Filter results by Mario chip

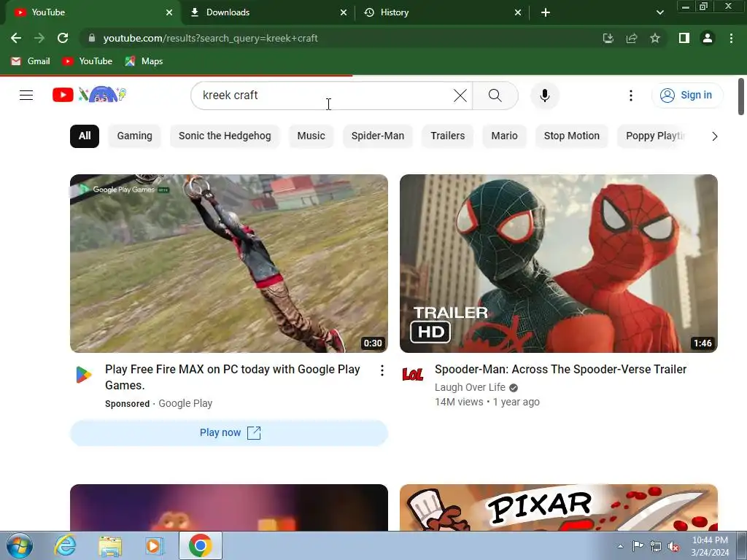pos(504,136)
